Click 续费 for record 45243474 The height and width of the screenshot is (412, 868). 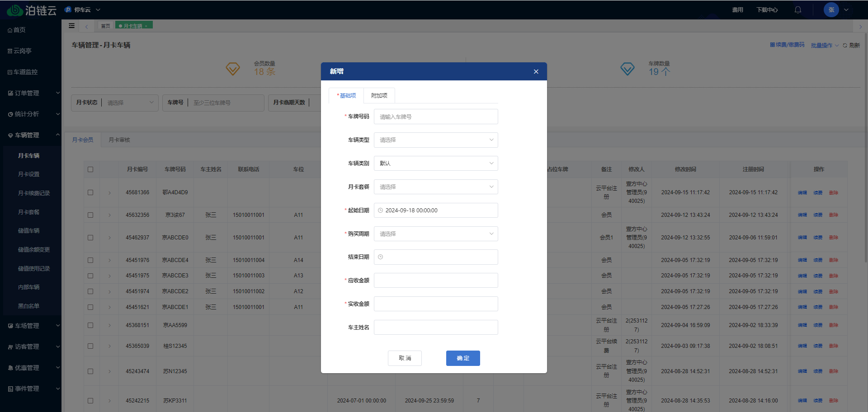click(818, 371)
